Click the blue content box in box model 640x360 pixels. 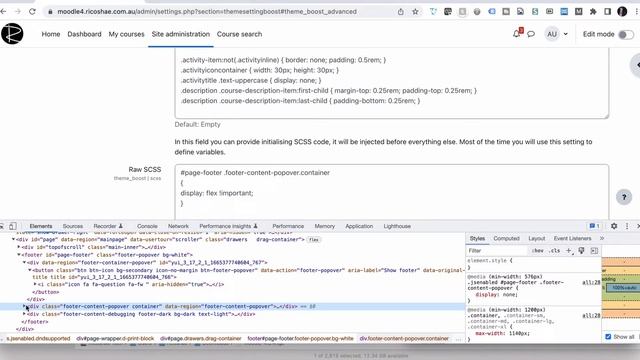(x=623, y=288)
